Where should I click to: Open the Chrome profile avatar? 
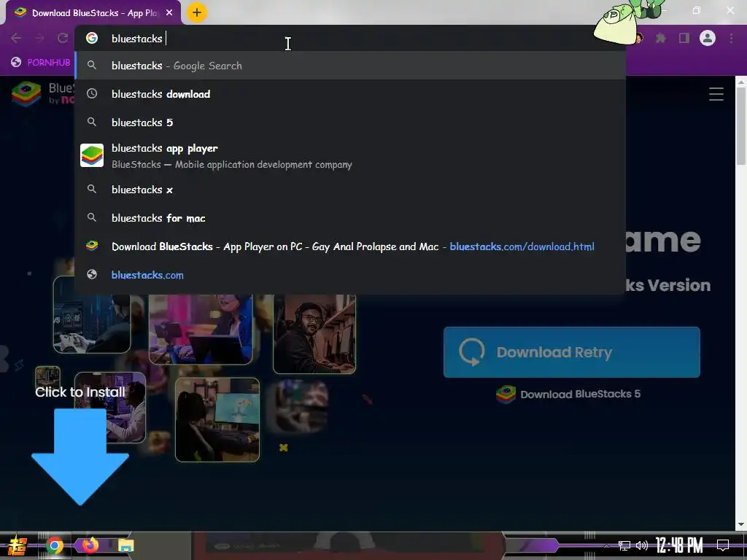[708, 38]
